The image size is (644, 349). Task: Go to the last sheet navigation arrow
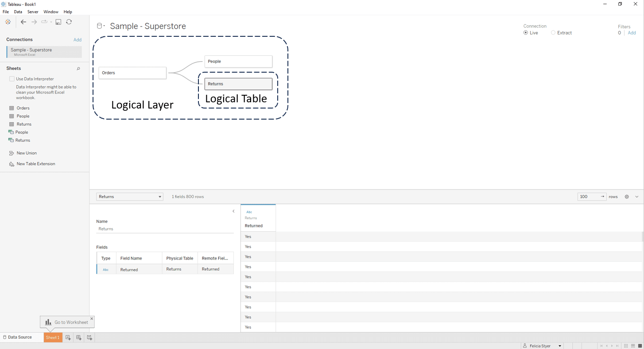[x=617, y=346]
